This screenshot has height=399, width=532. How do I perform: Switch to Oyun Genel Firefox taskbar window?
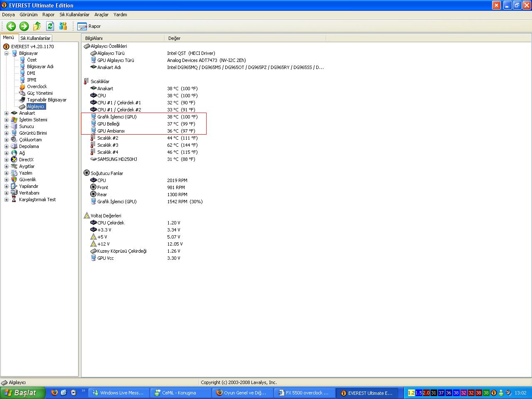pos(242,393)
